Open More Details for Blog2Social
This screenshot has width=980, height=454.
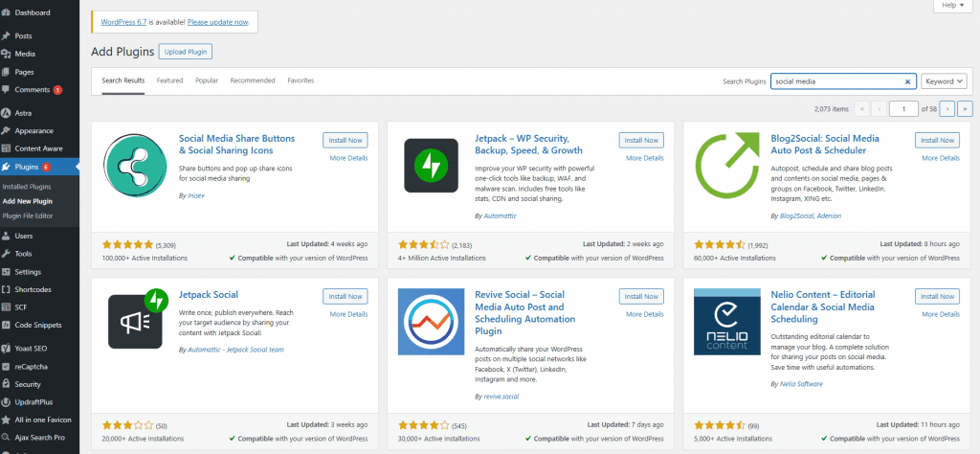[x=941, y=158]
